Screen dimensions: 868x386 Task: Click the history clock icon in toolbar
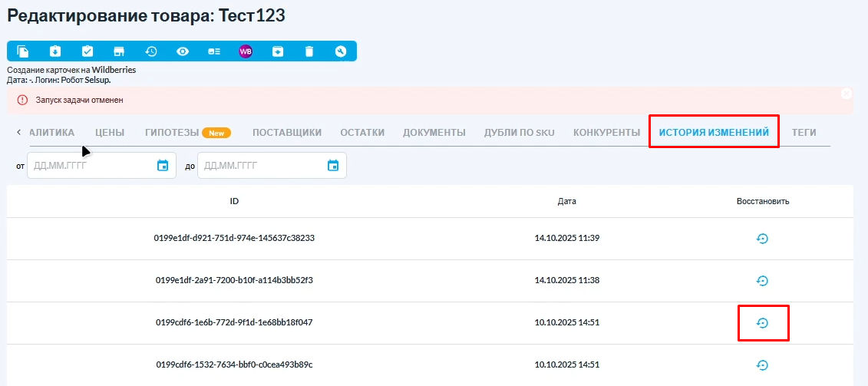[x=151, y=51]
